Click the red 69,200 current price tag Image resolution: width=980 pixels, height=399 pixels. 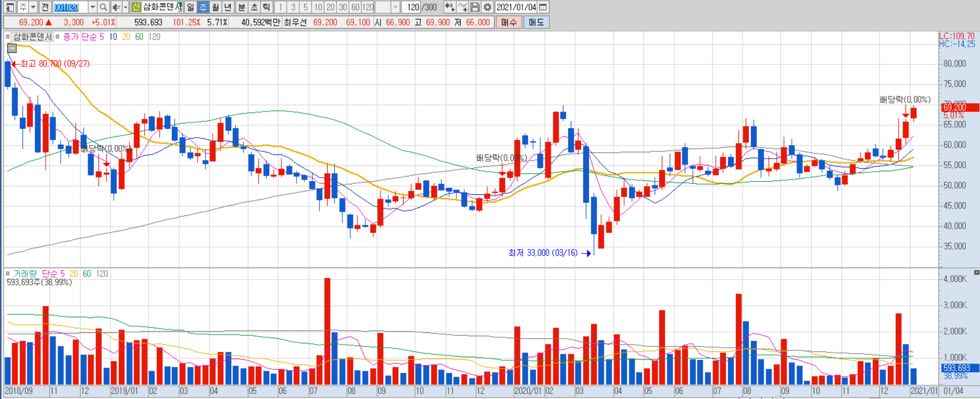coord(959,107)
